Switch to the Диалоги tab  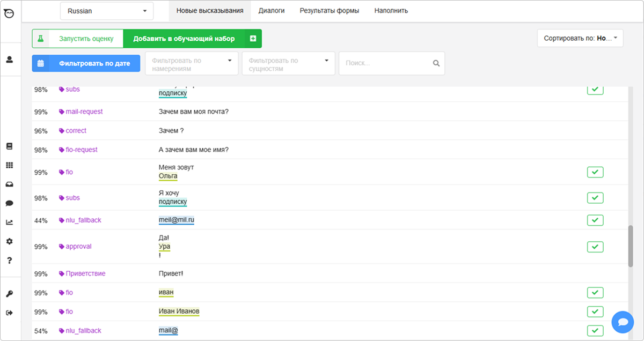[x=271, y=11]
